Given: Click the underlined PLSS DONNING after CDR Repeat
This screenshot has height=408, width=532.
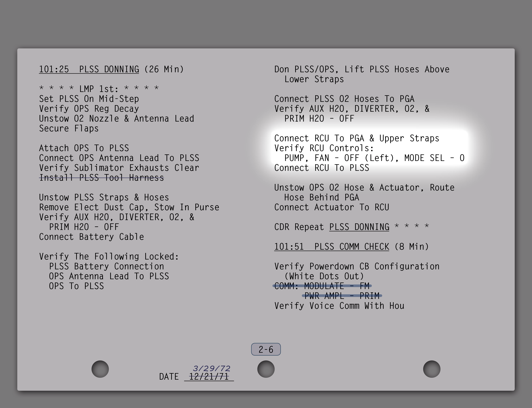Looking at the screenshot, I should click(359, 227).
